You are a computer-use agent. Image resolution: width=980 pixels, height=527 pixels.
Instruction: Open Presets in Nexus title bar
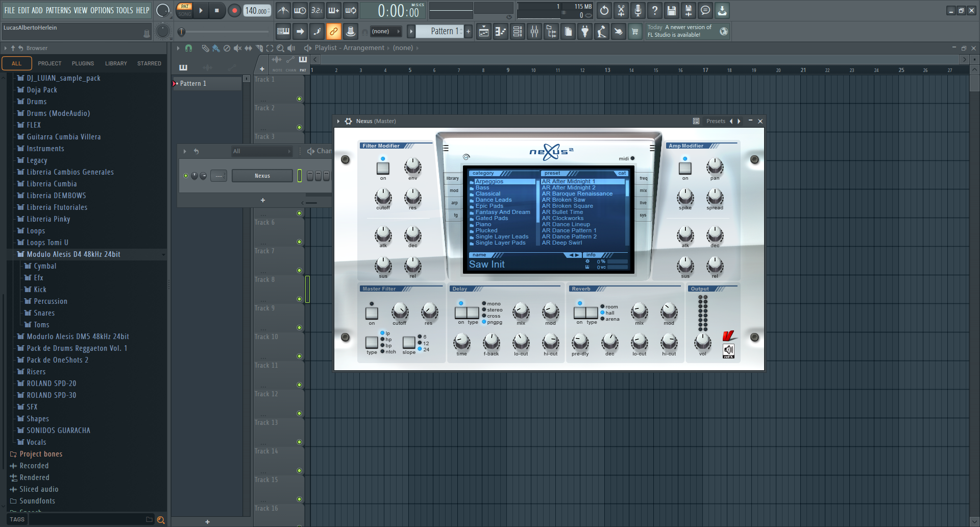click(716, 121)
